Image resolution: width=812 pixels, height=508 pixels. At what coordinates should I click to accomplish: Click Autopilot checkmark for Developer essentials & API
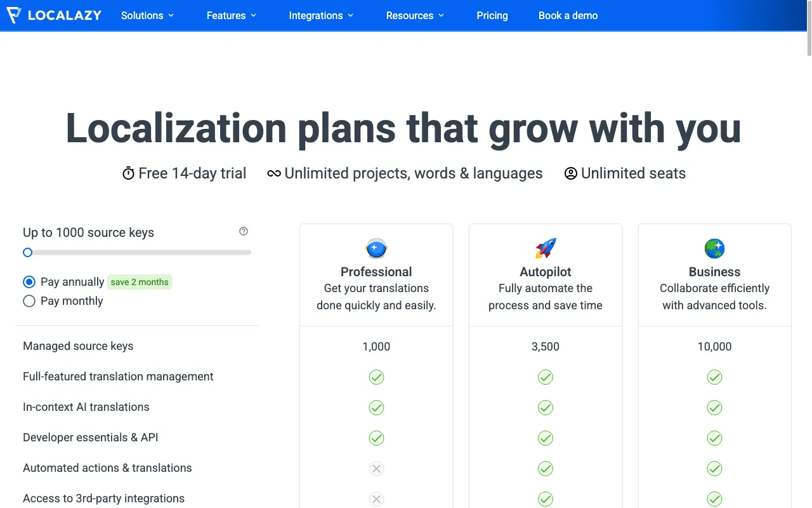(546, 438)
